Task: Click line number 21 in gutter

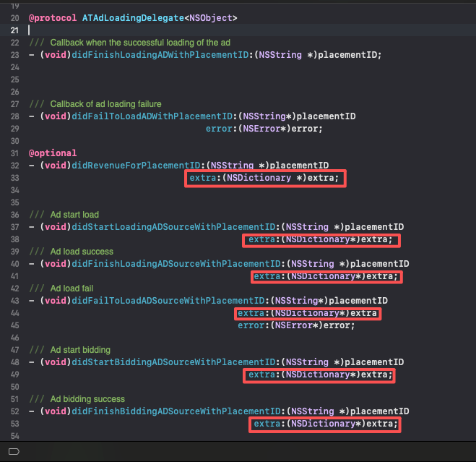Action: pyautogui.click(x=15, y=30)
